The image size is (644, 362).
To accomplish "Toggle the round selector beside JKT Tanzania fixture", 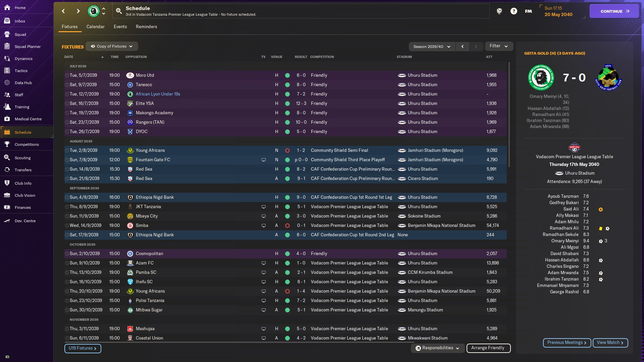I will (67, 207).
